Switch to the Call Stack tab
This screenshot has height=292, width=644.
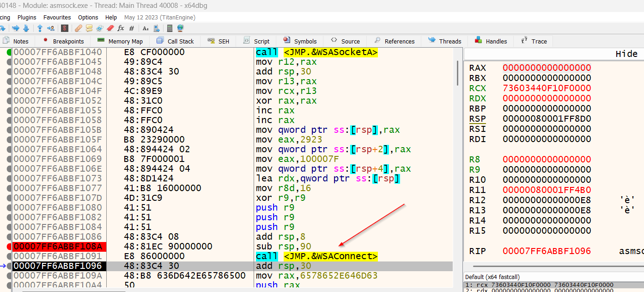pyautogui.click(x=176, y=41)
